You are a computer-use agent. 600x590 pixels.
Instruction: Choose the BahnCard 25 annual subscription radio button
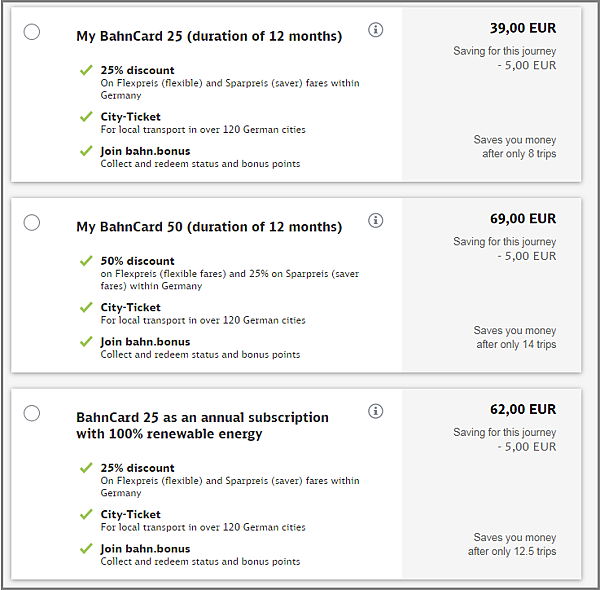tap(32, 413)
